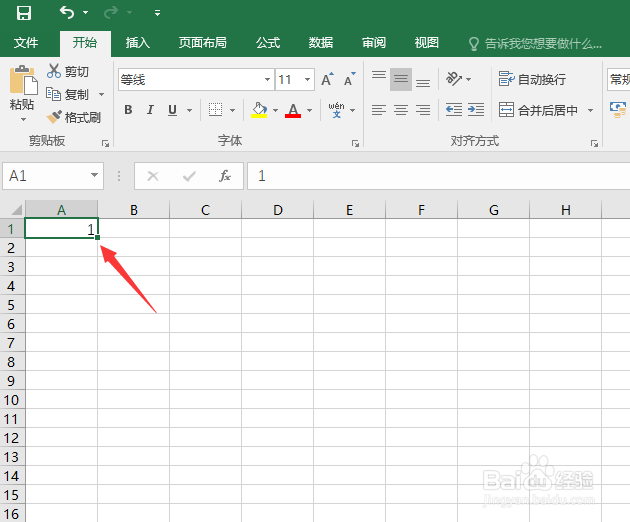
Task: Open Customize Quick Access Toolbar menu
Action: 158,13
